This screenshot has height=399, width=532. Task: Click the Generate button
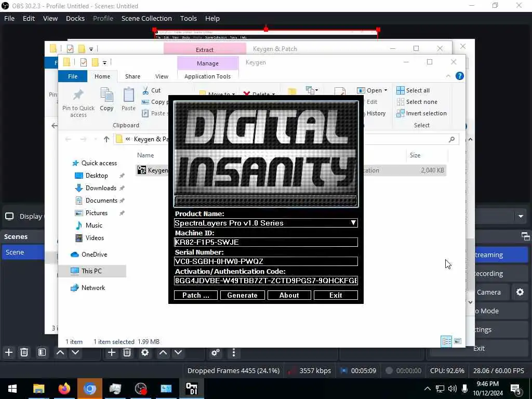242,295
